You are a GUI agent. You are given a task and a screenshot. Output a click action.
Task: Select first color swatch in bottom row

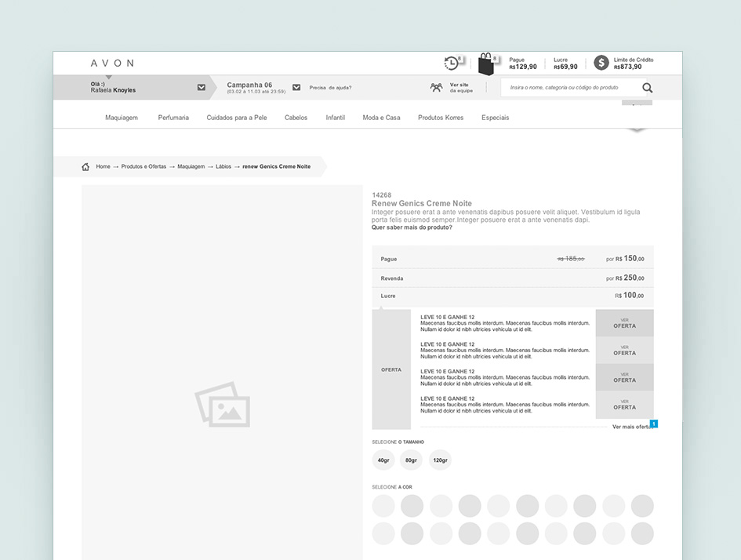coord(383,533)
